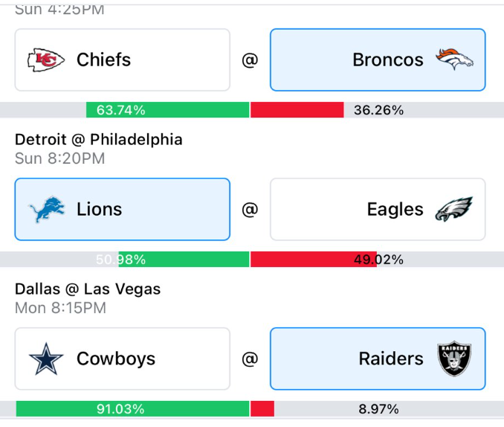This screenshot has height=427, width=504.
Task: Click red 36.26% Broncos pick bar
Action: point(297,110)
